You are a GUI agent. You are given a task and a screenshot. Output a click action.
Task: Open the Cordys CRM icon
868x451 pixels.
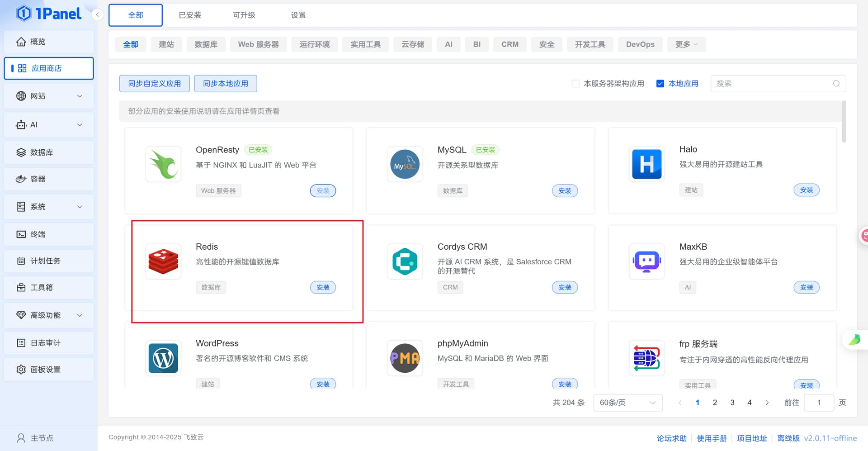[x=405, y=261]
